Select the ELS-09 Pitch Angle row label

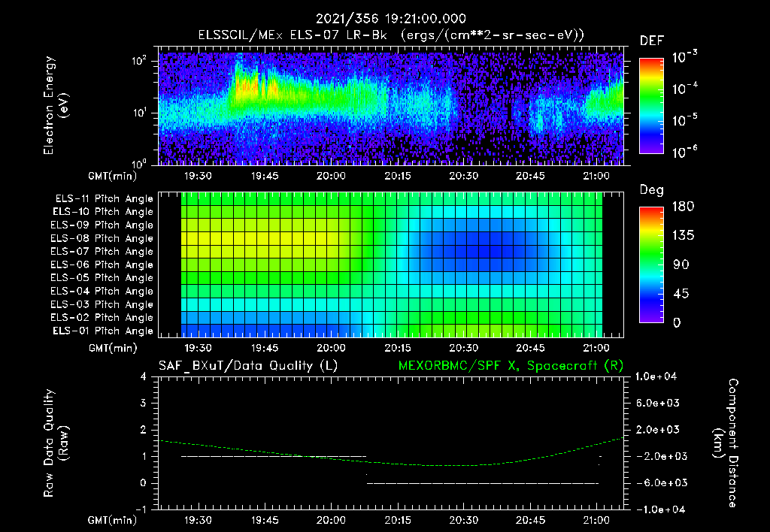tap(102, 225)
